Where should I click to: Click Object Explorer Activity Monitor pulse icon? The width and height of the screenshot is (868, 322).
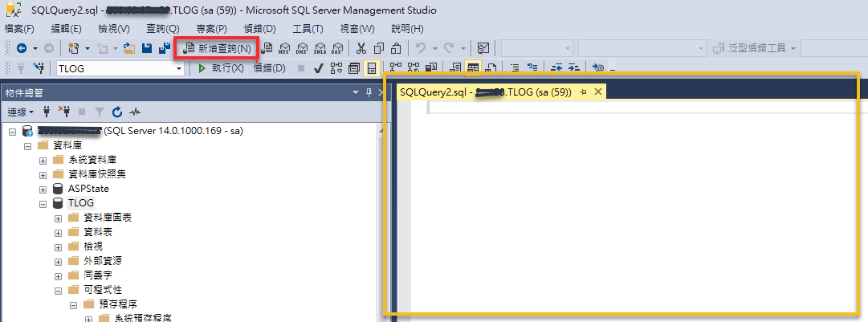click(x=135, y=112)
